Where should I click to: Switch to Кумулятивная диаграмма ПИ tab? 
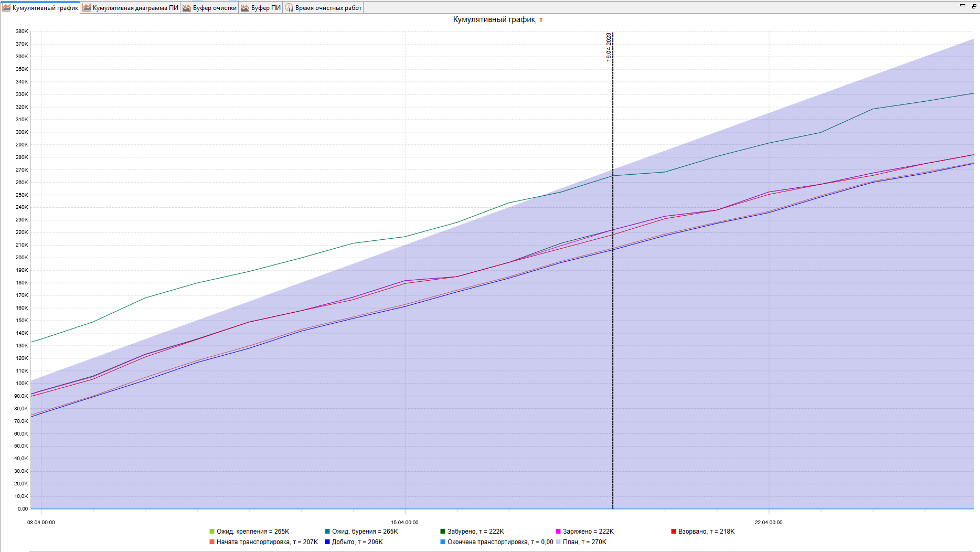pos(131,8)
